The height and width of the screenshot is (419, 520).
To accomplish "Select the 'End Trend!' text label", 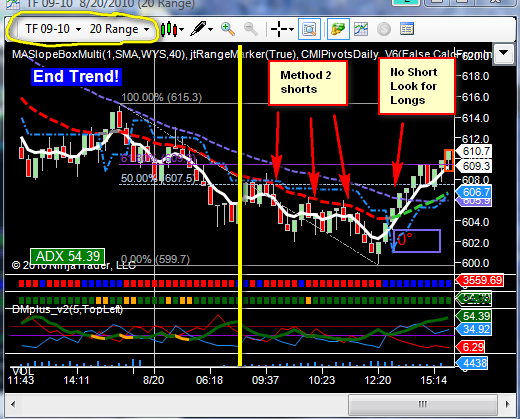I will 76,76.
